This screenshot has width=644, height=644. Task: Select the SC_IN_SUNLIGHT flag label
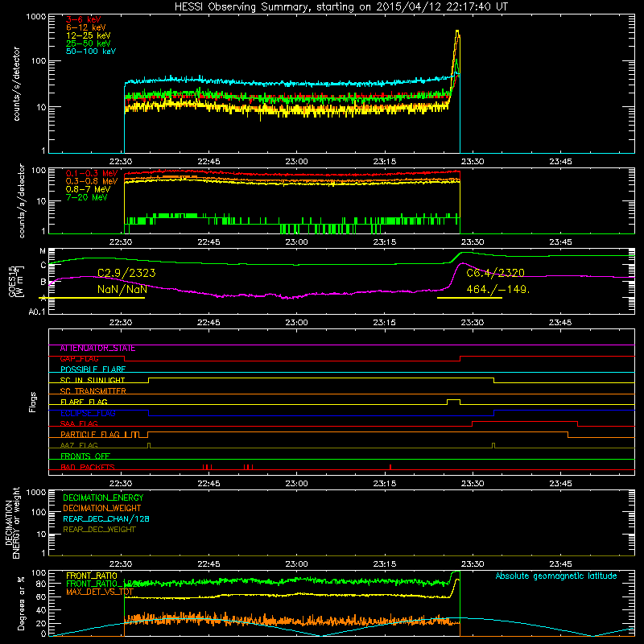coord(93,380)
